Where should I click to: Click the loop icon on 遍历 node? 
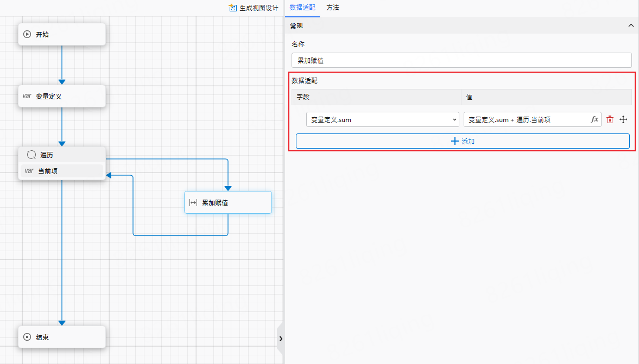31,155
